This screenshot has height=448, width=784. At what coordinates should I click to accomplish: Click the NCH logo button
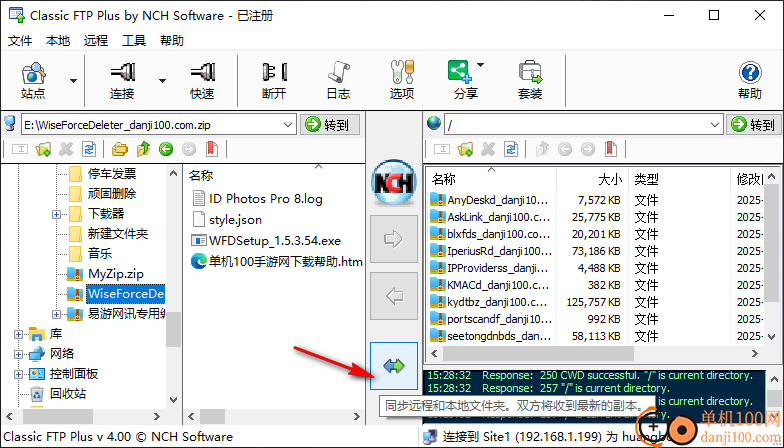[x=394, y=182]
